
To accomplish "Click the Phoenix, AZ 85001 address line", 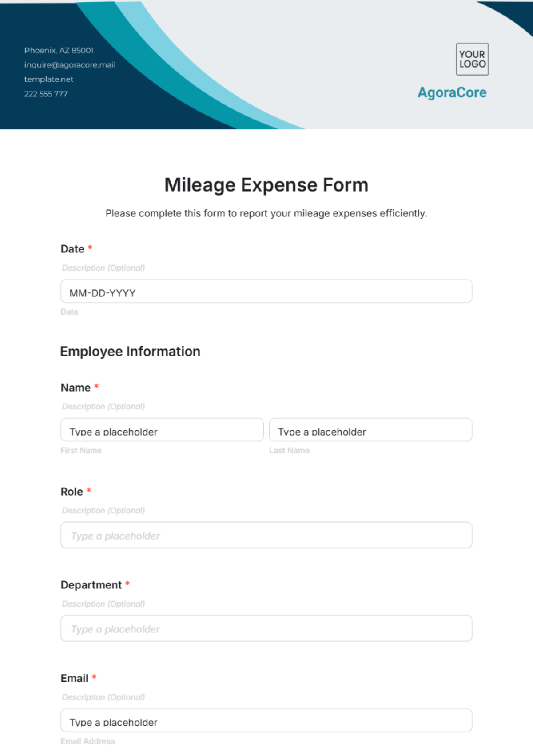I will 59,51.
